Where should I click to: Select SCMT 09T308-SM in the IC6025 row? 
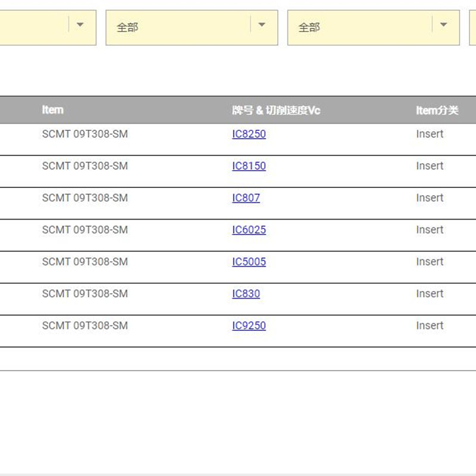tap(84, 230)
